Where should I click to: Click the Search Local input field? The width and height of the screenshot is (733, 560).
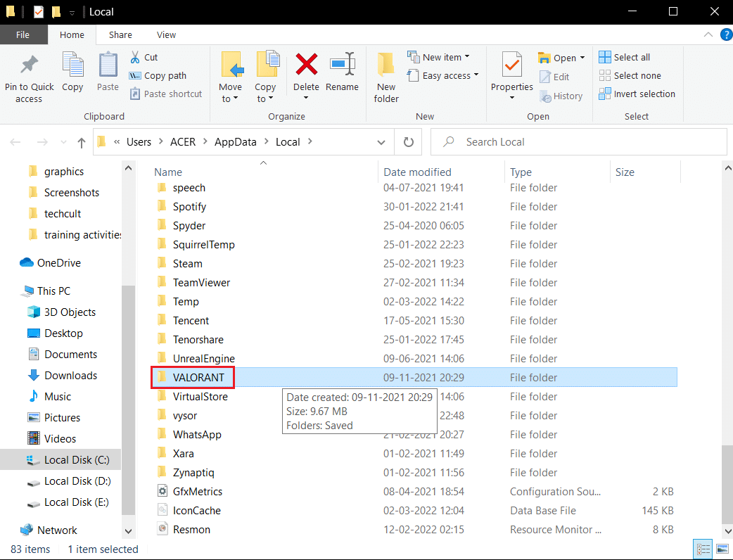click(x=579, y=142)
